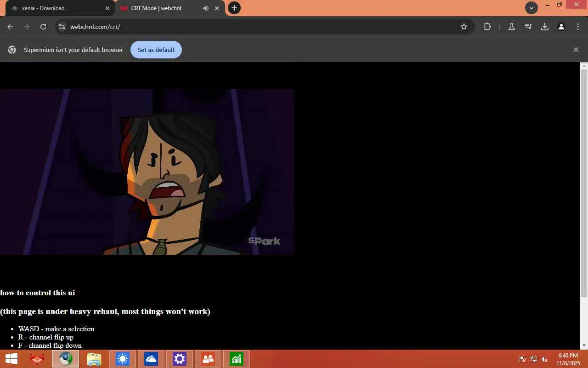
Task: Open the Weather app on the taskbar
Action: point(123,359)
